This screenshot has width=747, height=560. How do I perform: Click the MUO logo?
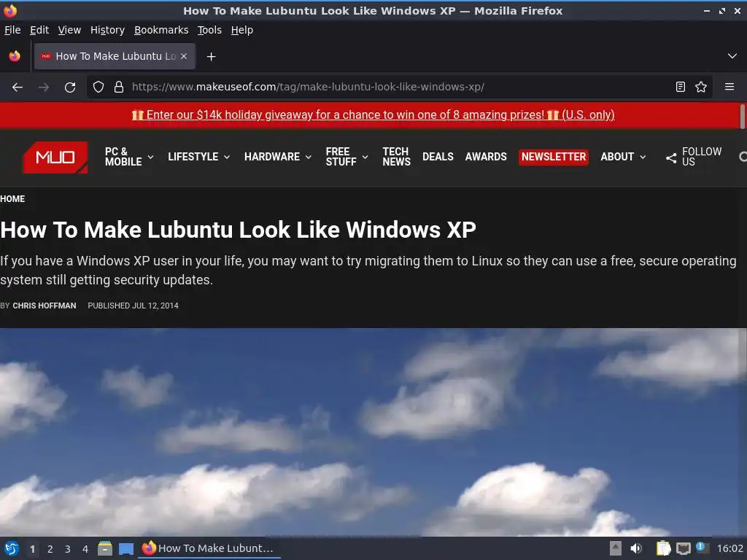55,157
